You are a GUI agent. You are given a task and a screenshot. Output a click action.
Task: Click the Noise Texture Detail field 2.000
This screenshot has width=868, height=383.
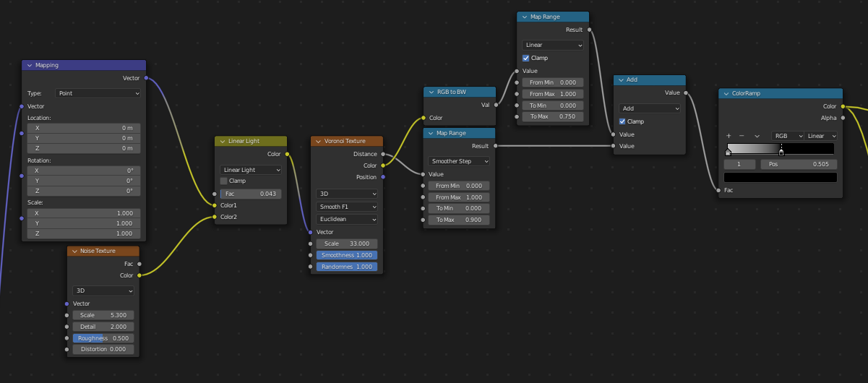click(103, 327)
